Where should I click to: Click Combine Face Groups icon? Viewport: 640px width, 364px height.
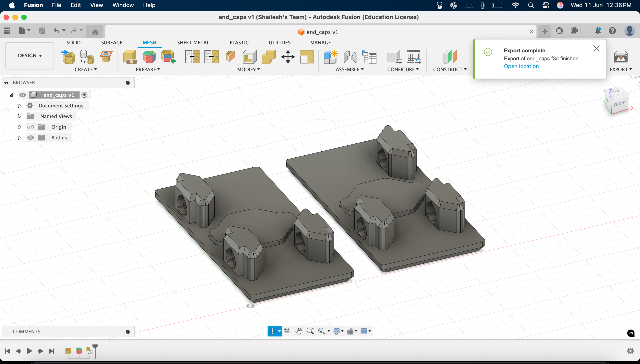(x=168, y=57)
